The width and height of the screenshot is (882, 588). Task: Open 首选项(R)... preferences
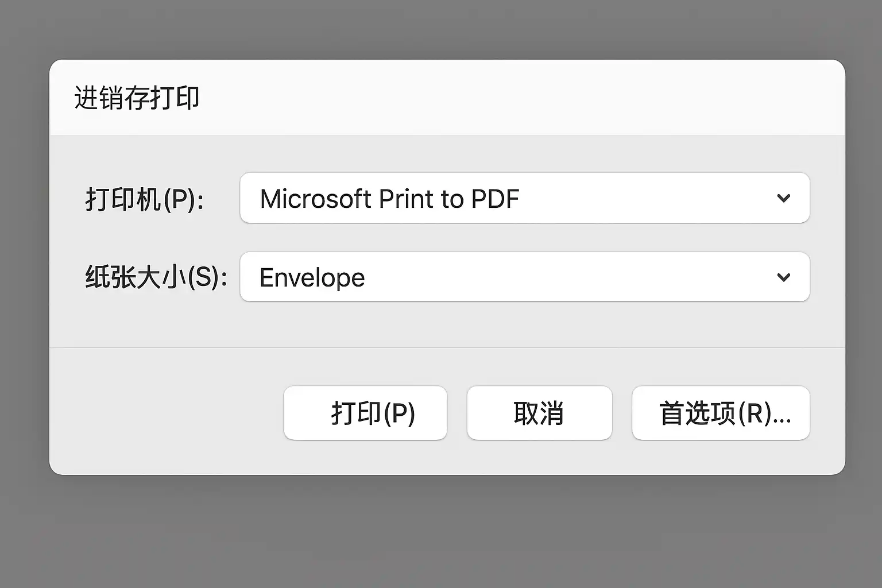pyautogui.click(x=721, y=413)
